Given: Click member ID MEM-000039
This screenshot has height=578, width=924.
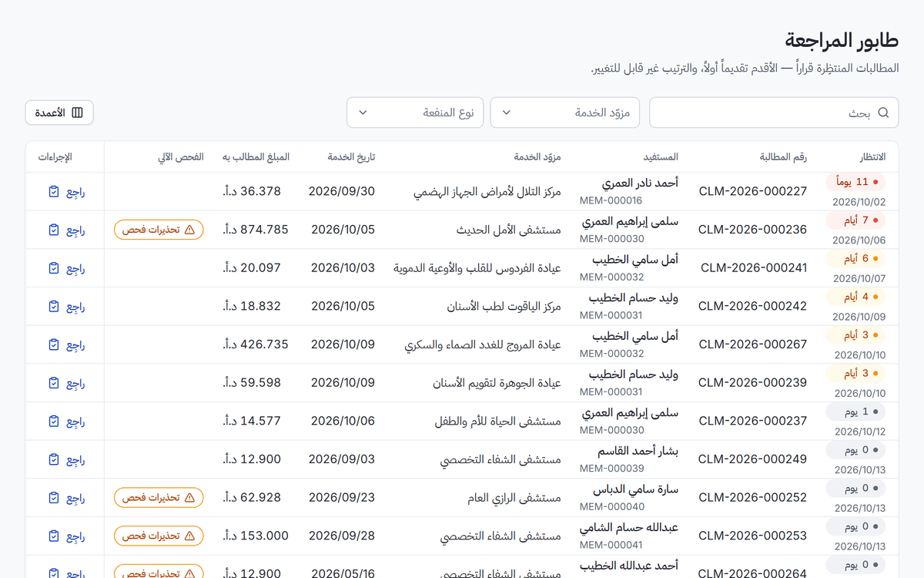Looking at the screenshot, I should point(612,469).
